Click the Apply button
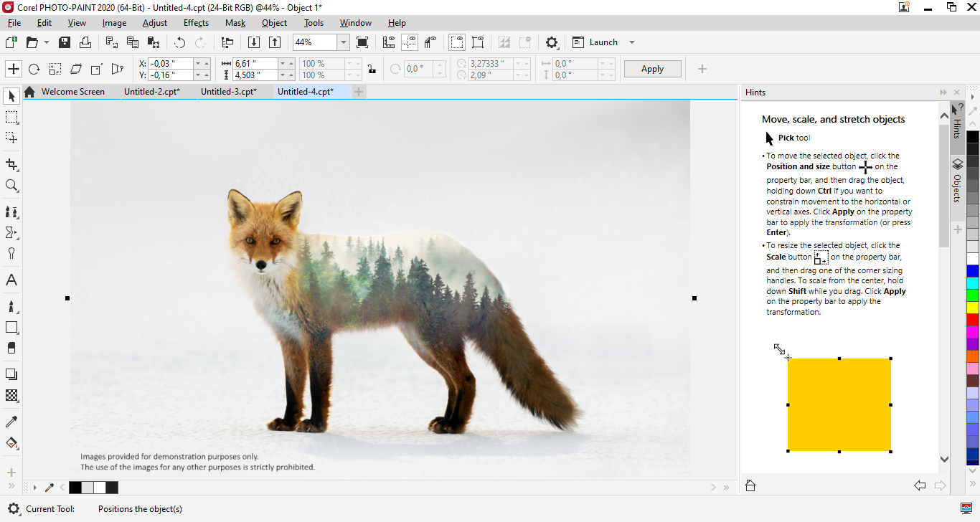Screen dimensions: 980x522 coord(652,69)
